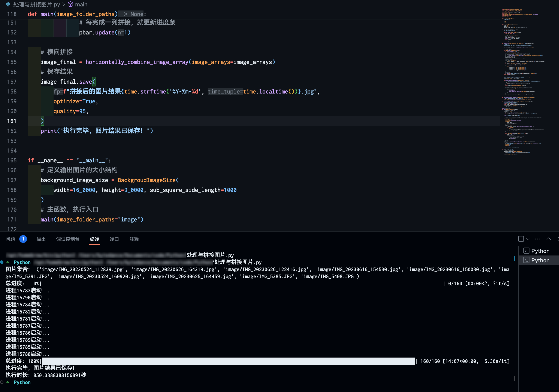Open the 调试控制台 tab
This screenshot has width=559, height=392.
[68, 239]
